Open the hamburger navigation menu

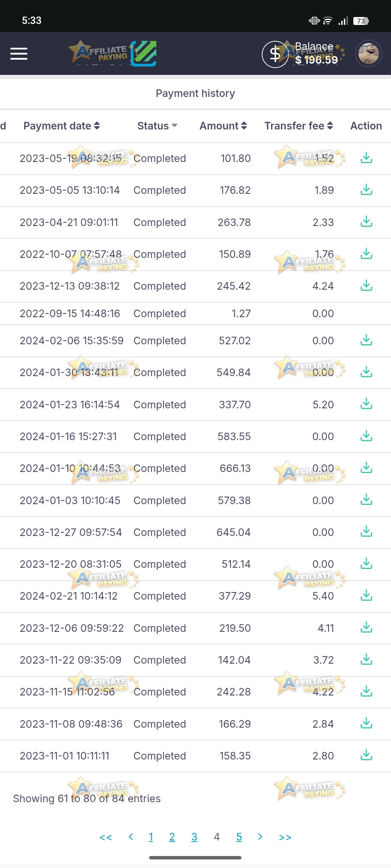pyautogui.click(x=19, y=54)
